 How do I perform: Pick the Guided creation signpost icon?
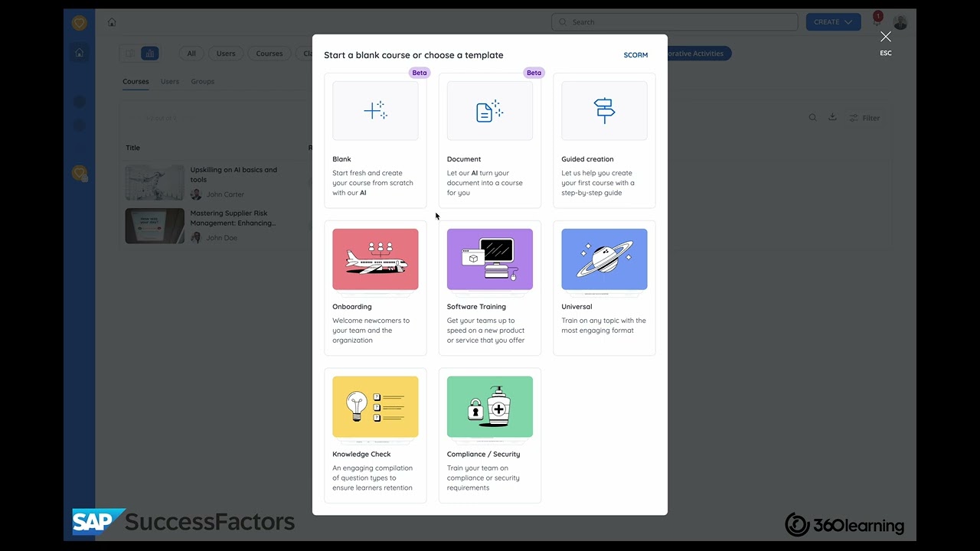(604, 111)
